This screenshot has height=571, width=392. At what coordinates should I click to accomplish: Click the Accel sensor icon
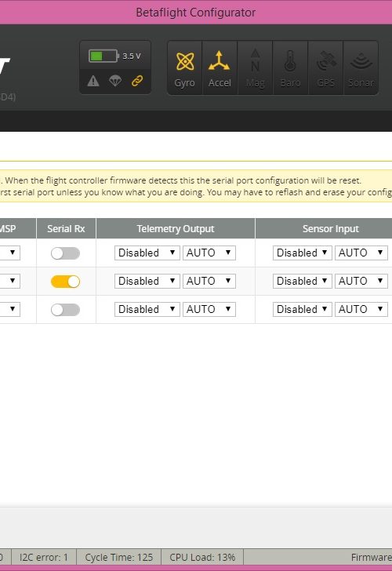[x=220, y=68]
